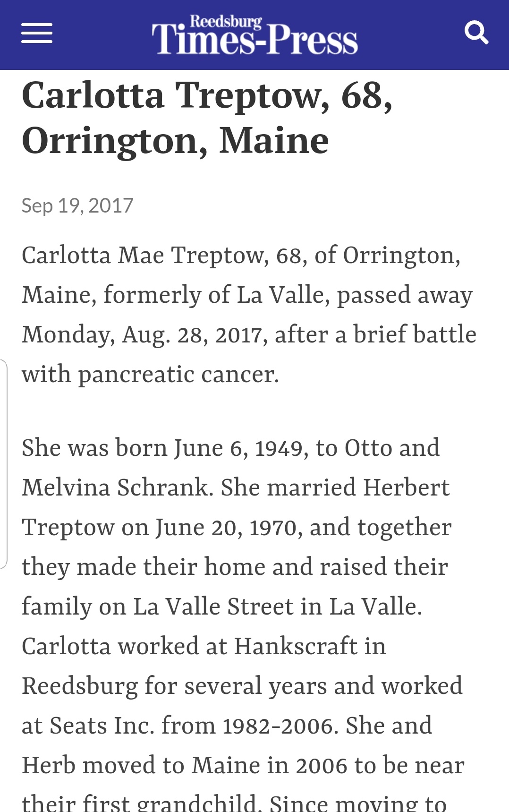This screenshot has width=509, height=812.
Task: Go to Reedsburg Times-Press homepage logo
Action: click(x=254, y=39)
